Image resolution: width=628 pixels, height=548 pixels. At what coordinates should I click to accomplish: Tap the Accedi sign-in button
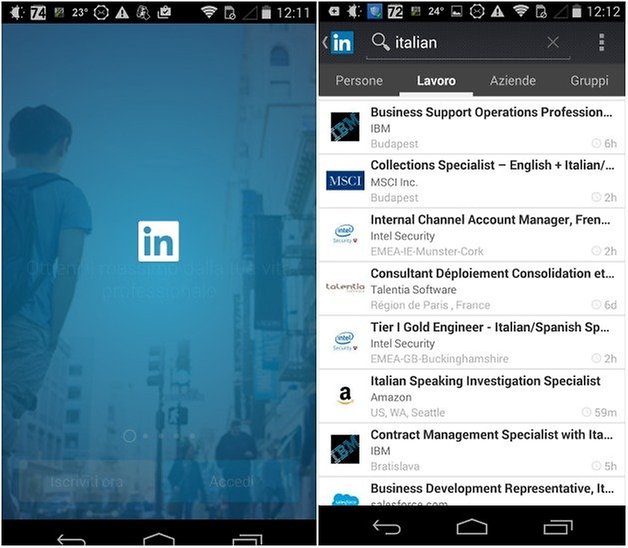(231, 481)
